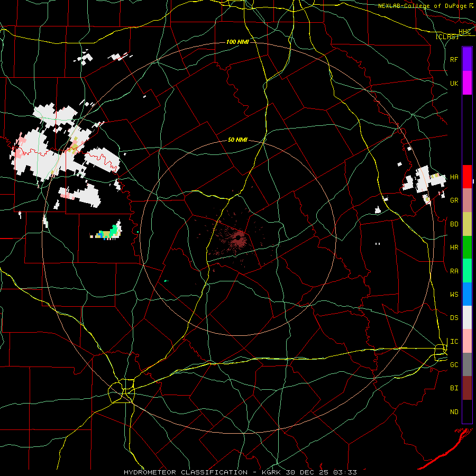Click the HR legend label
Image resolution: width=476 pixels, height=476 pixels.
click(454, 248)
